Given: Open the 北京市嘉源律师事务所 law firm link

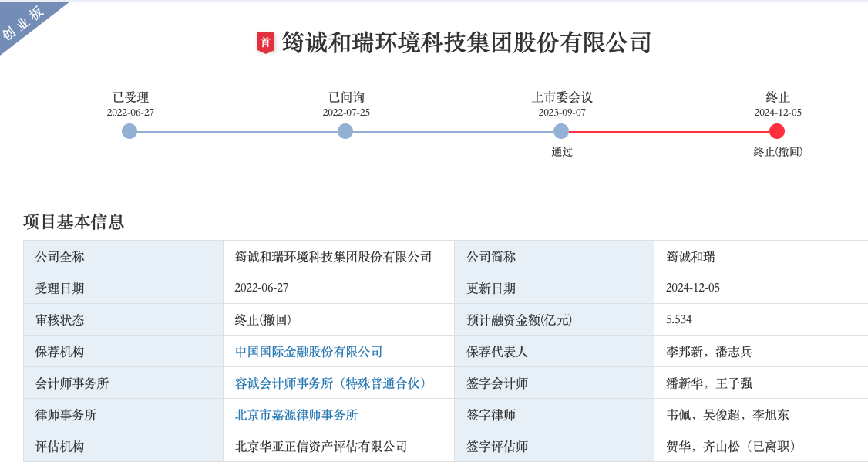Looking at the screenshot, I should (x=296, y=415).
